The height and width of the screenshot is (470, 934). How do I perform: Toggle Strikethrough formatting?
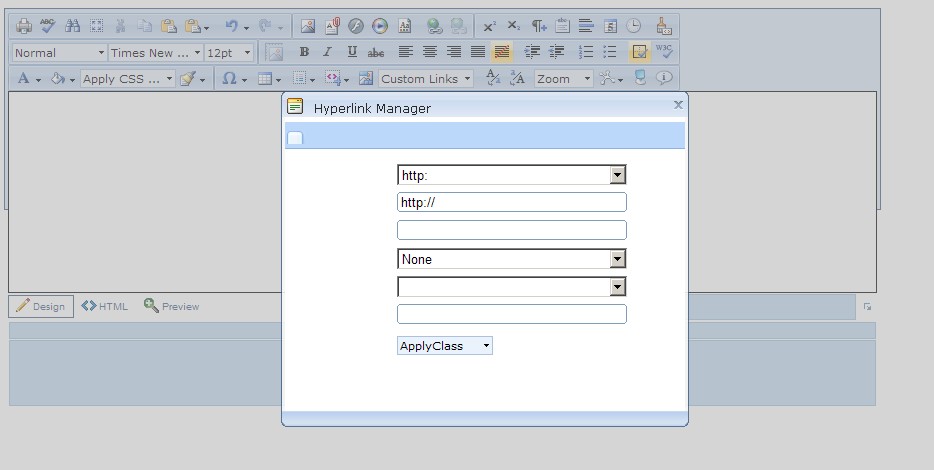click(376, 52)
